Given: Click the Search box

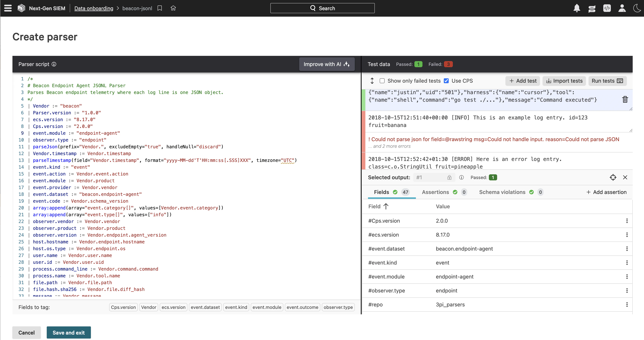Looking at the screenshot, I should pos(323,8).
